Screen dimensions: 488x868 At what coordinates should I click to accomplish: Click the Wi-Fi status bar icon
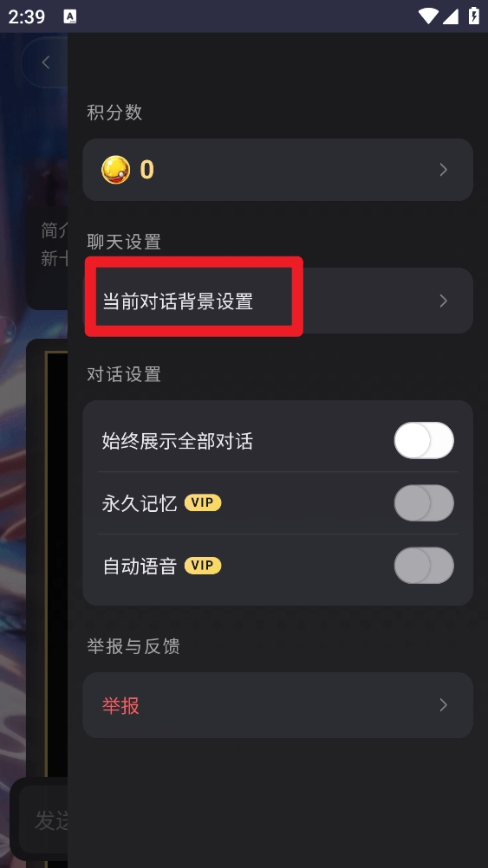click(x=428, y=16)
